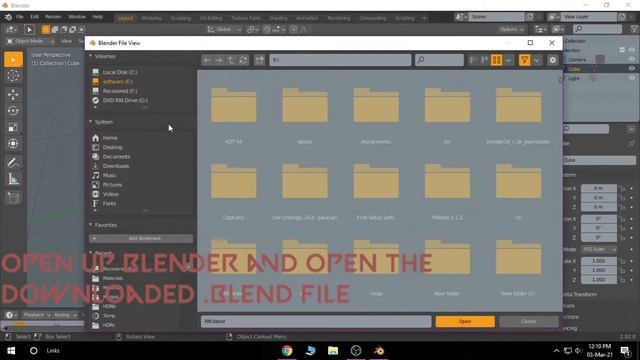Viewport: 640px width, 360px height.
Task: Switch to the Layout workspace tab
Action: pos(125,18)
